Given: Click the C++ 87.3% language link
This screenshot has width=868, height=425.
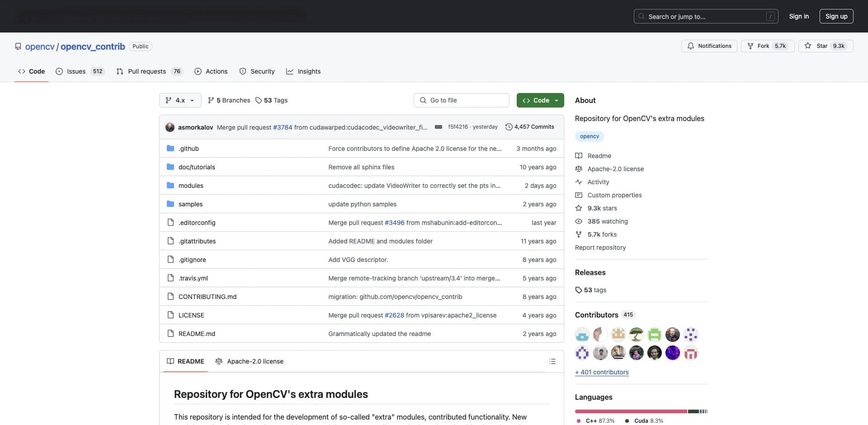Looking at the screenshot, I should (595, 420).
